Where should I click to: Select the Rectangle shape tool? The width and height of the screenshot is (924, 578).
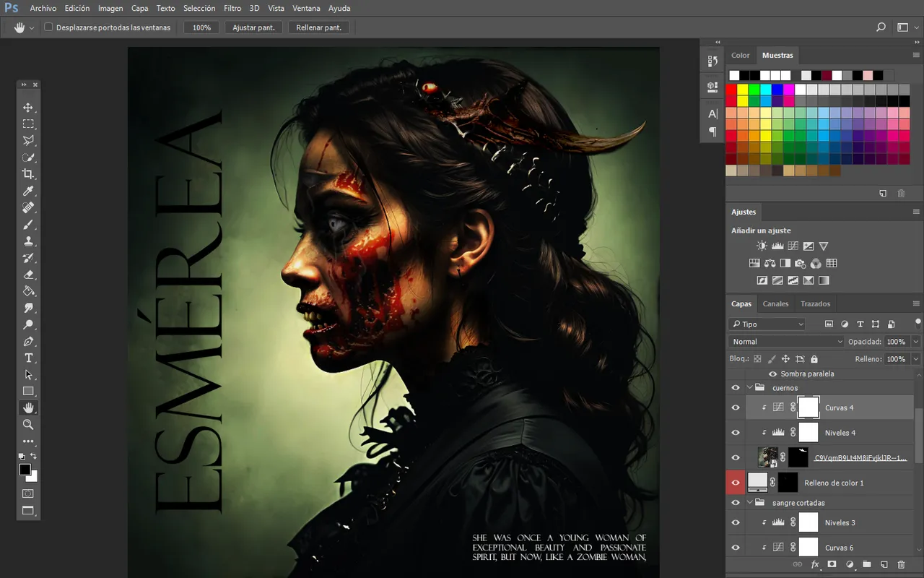click(29, 392)
